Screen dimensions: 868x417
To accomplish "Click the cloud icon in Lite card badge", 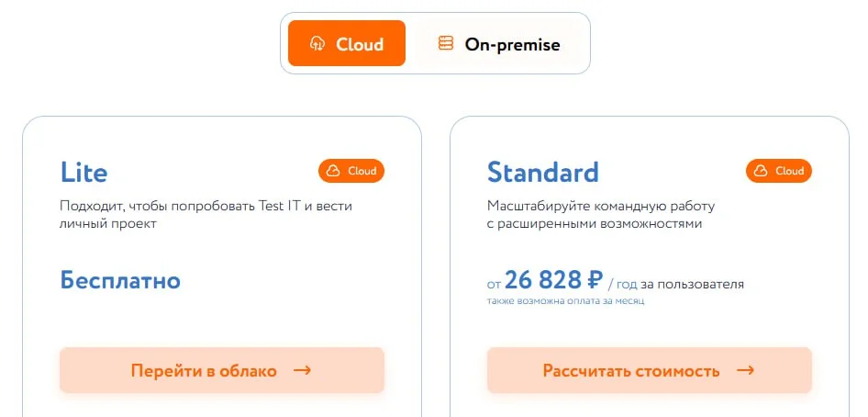I will [334, 171].
